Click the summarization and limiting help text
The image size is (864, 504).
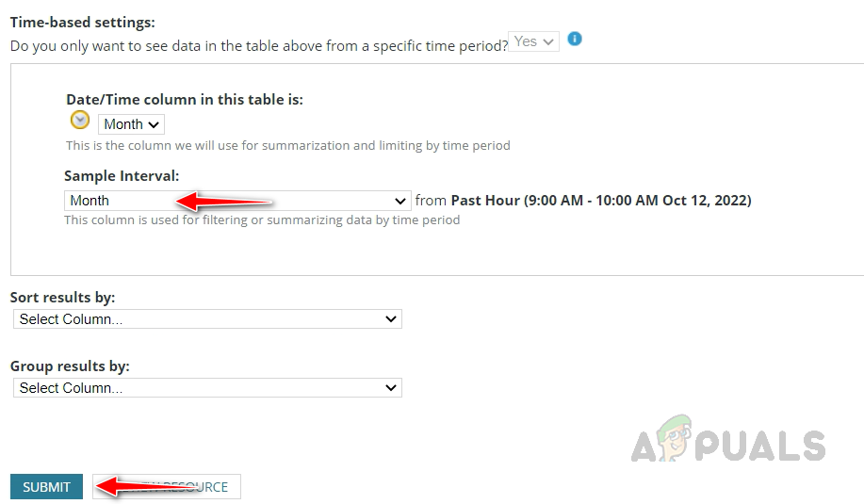click(287, 146)
